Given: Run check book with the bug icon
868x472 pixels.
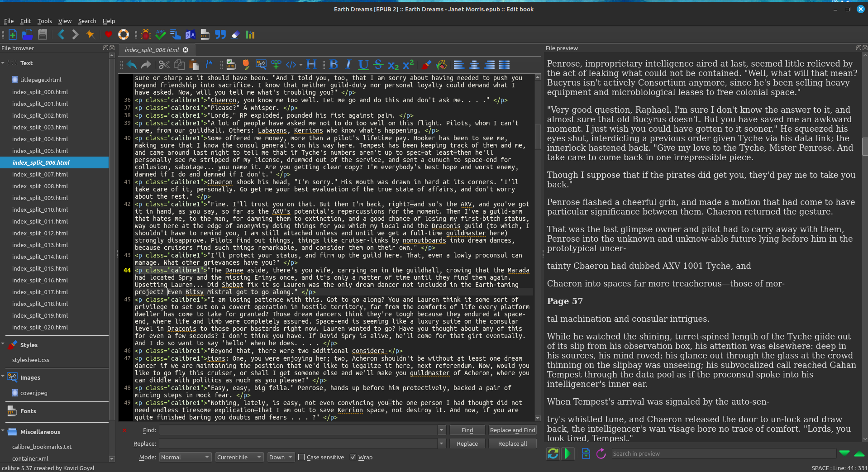Looking at the screenshot, I should coord(145,34).
